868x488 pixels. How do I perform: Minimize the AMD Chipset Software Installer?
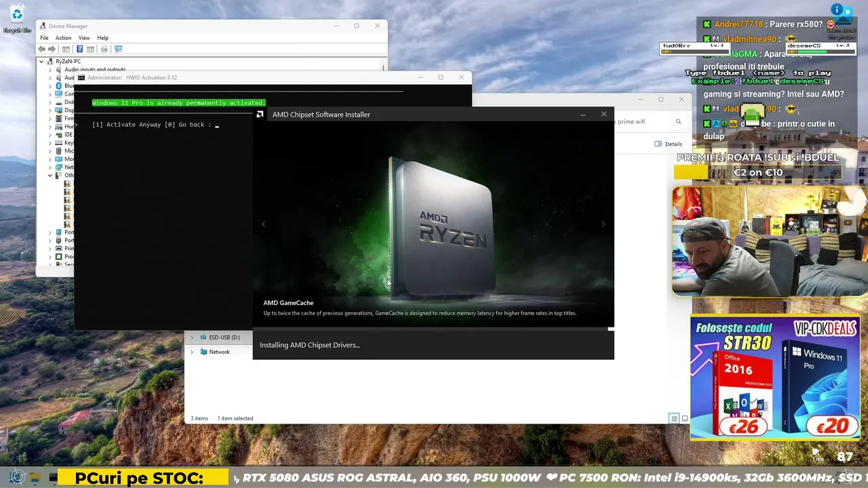click(583, 115)
